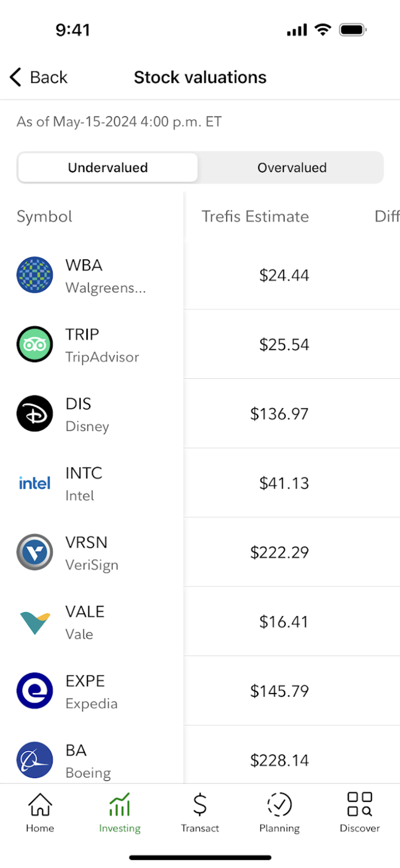Open Intel's $41.13 estimate row
Image resolution: width=400 pixels, height=868 pixels.
click(x=284, y=483)
